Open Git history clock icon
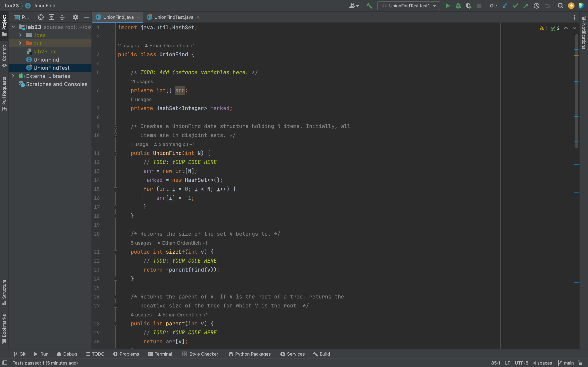 537,6
